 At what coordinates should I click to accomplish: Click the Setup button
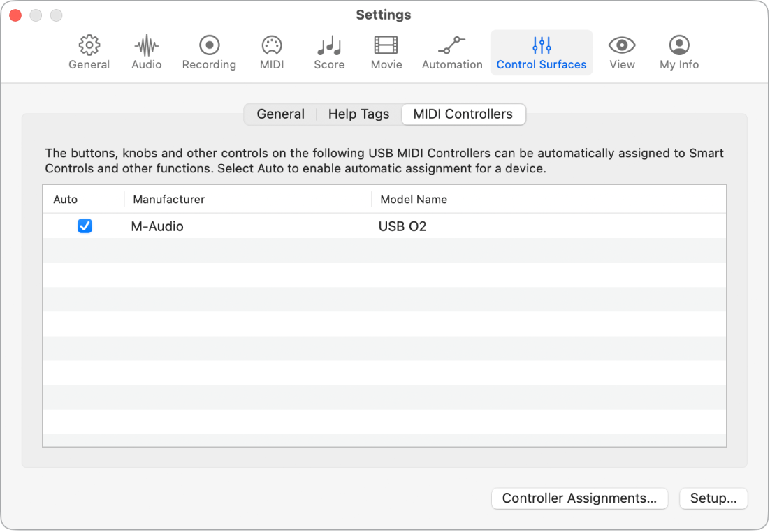[x=713, y=498]
